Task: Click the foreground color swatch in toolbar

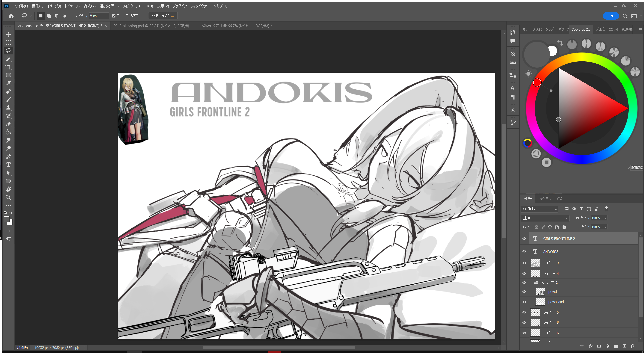Action: tap(7, 219)
